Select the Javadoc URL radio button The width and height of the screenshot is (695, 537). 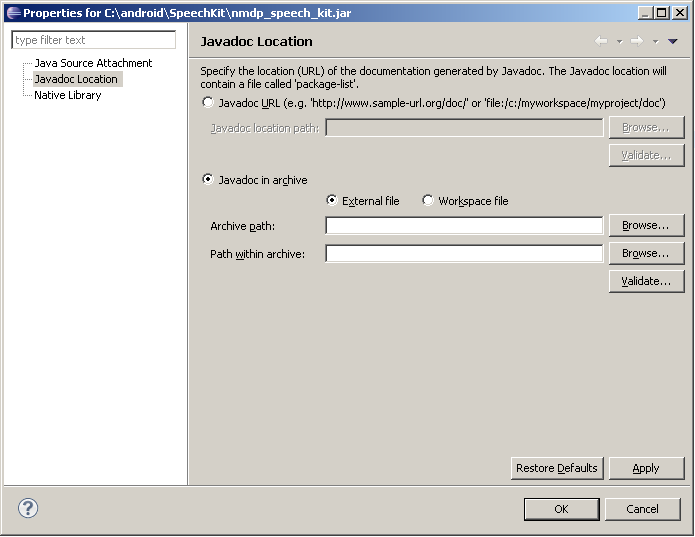coord(207,102)
